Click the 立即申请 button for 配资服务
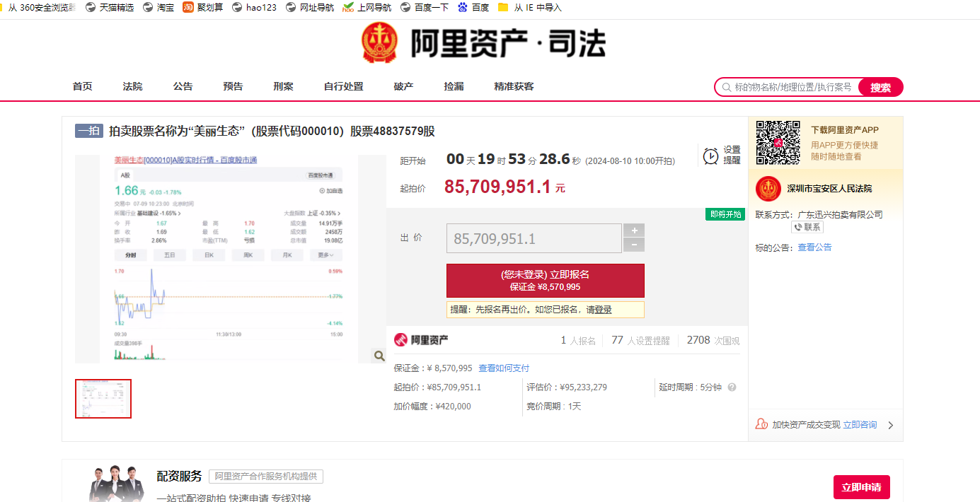Viewport: 980px width, 502px height. click(x=861, y=488)
